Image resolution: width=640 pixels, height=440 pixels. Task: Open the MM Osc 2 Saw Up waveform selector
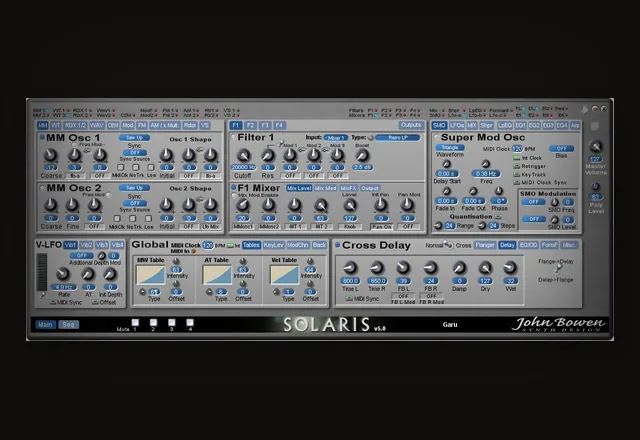pos(134,188)
